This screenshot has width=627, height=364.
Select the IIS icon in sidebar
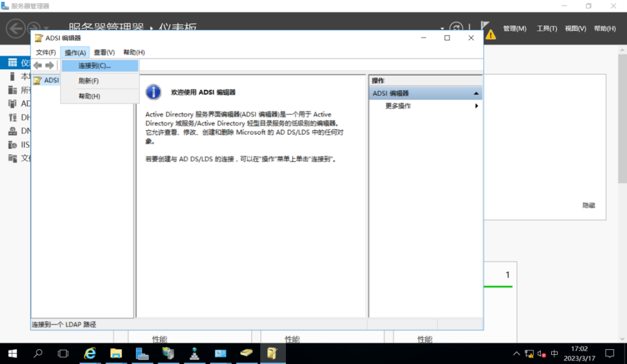point(13,144)
